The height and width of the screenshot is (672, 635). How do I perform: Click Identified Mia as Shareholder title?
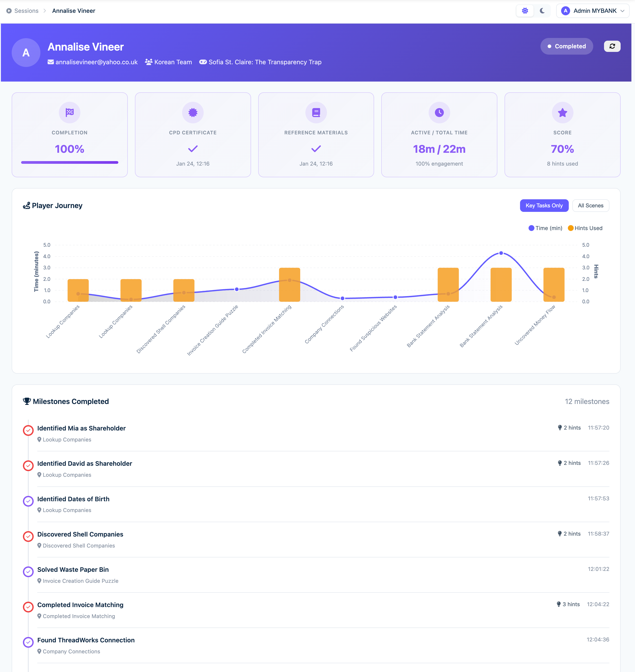click(x=82, y=428)
